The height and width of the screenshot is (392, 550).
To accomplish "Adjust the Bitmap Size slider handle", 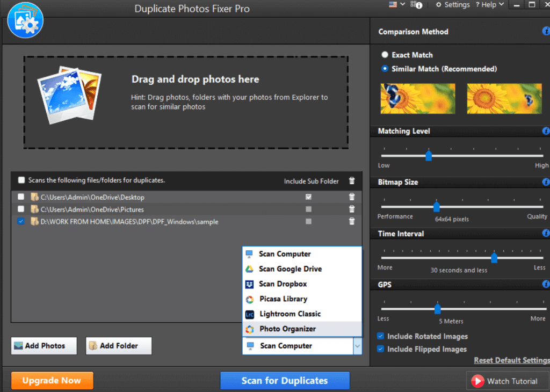I will pyautogui.click(x=436, y=207).
